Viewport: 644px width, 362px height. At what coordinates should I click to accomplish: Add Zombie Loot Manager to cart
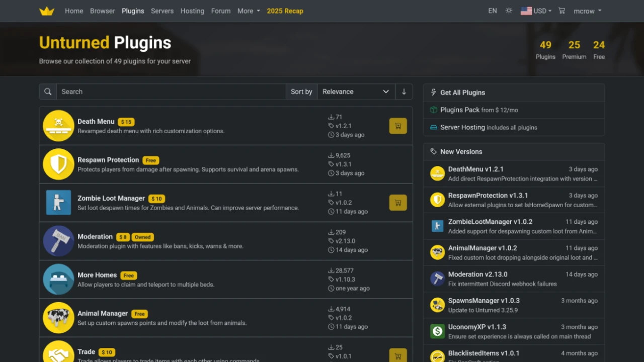(397, 203)
